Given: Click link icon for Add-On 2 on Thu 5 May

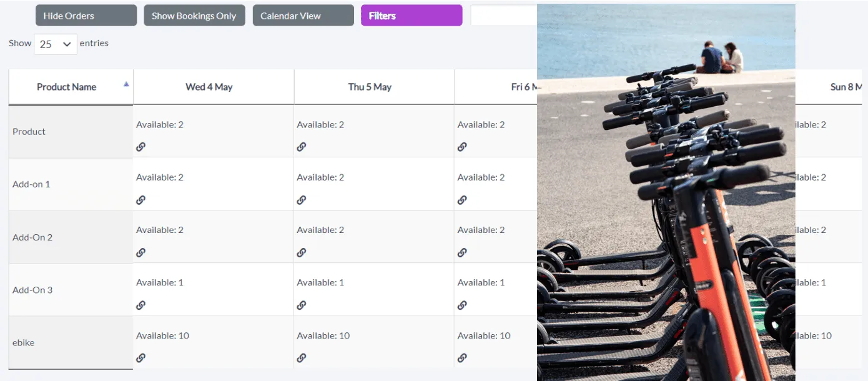Looking at the screenshot, I should pos(302,252).
